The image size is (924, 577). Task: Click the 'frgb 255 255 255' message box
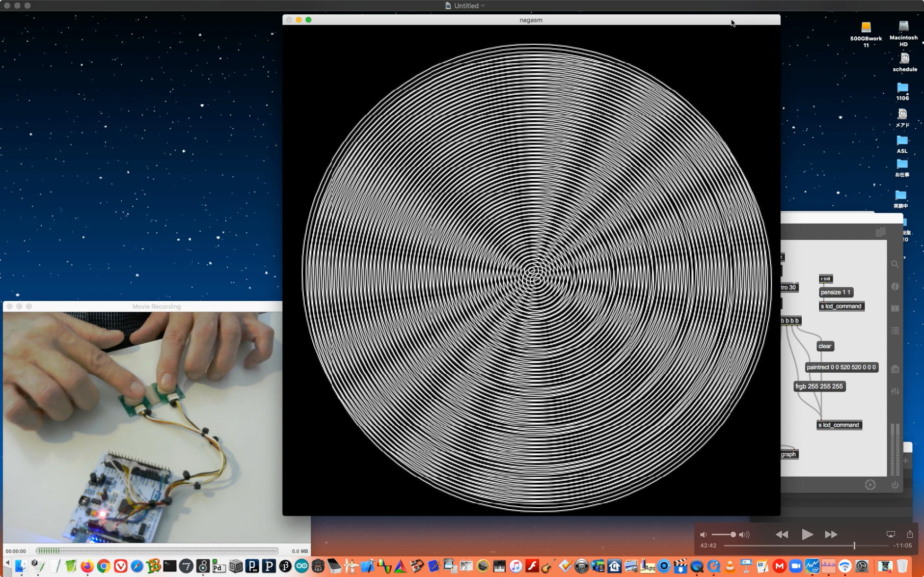[819, 387]
